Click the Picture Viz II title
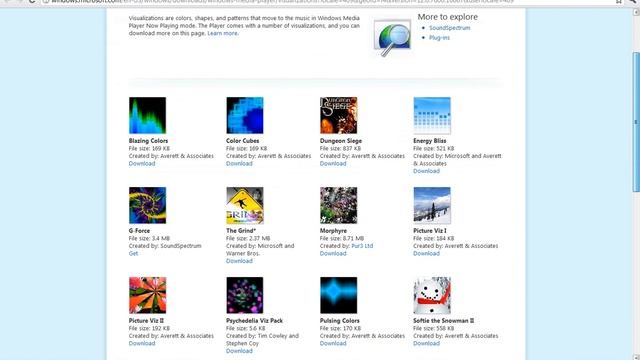The image size is (640, 360). tap(146, 320)
